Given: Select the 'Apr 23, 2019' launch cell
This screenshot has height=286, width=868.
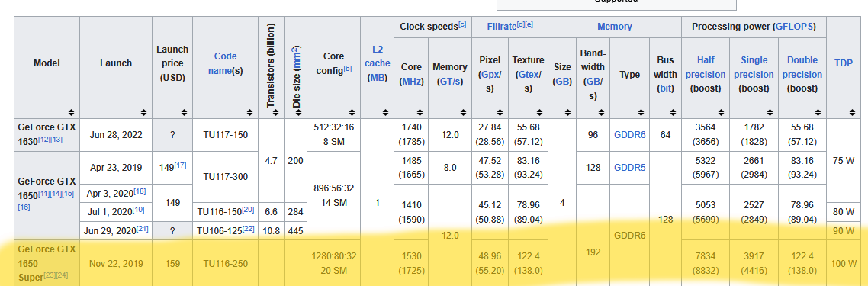Looking at the screenshot, I should coord(116,168).
